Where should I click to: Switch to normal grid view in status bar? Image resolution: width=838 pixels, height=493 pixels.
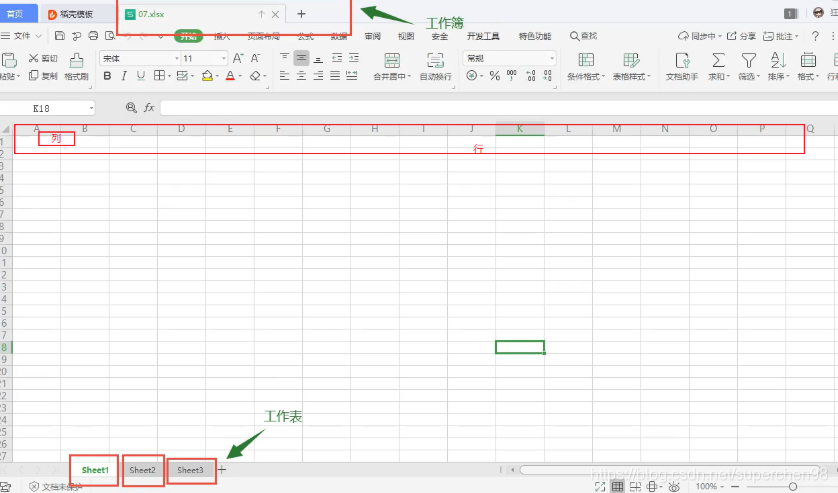click(617, 487)
